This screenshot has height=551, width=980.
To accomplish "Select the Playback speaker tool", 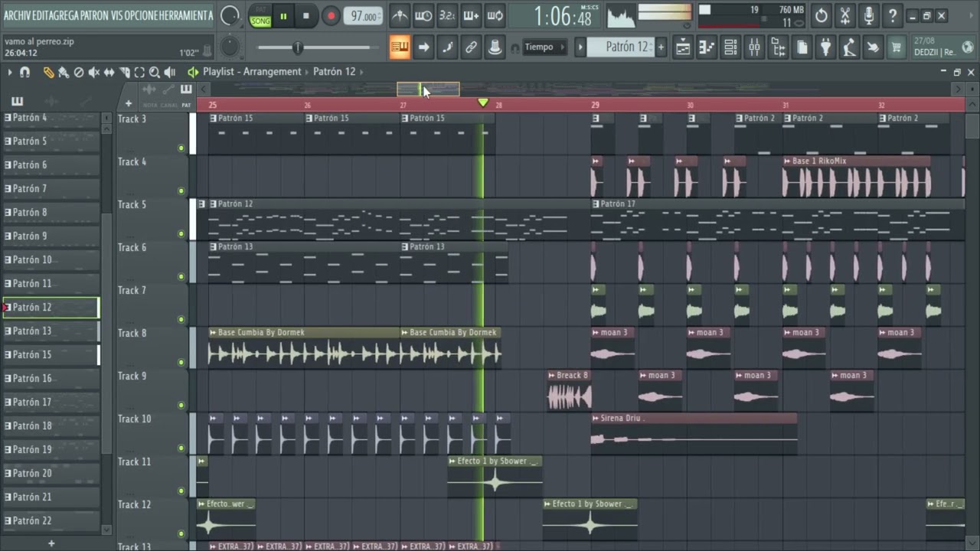I will click(170, 72).
